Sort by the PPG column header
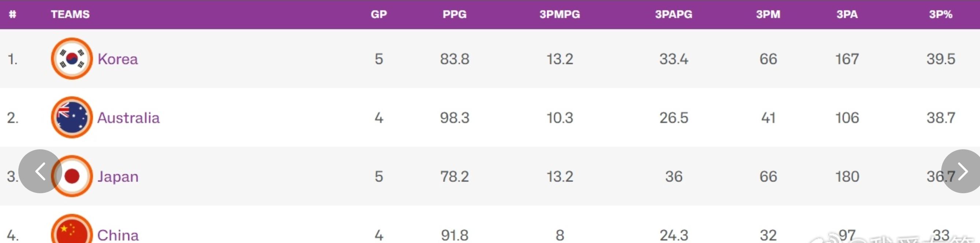 (454, 14)
